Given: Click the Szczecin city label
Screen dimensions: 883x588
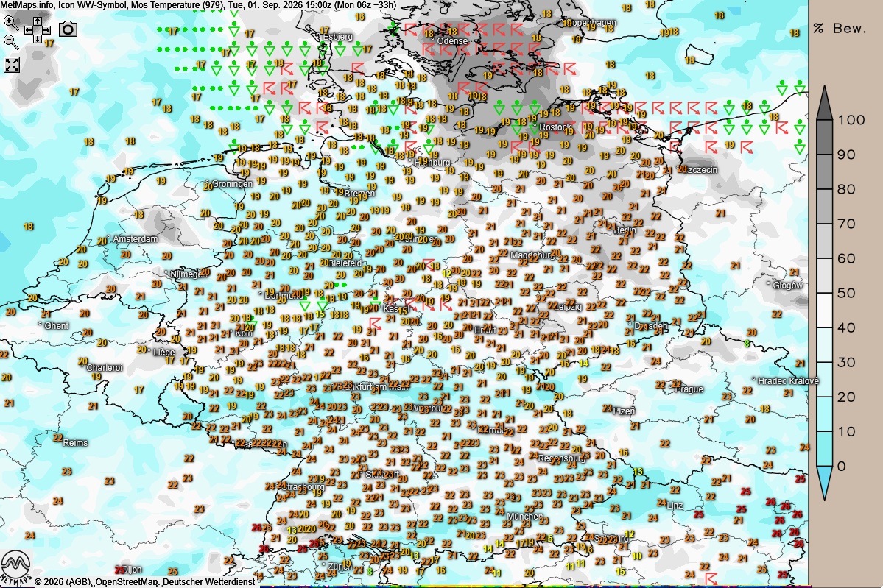Looking at the screenshot, I should [701, 170].
